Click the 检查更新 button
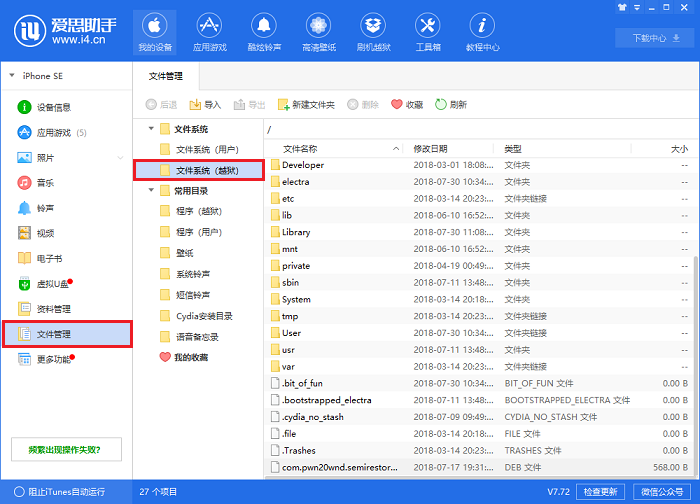700x504 pixels. [600, 492]
